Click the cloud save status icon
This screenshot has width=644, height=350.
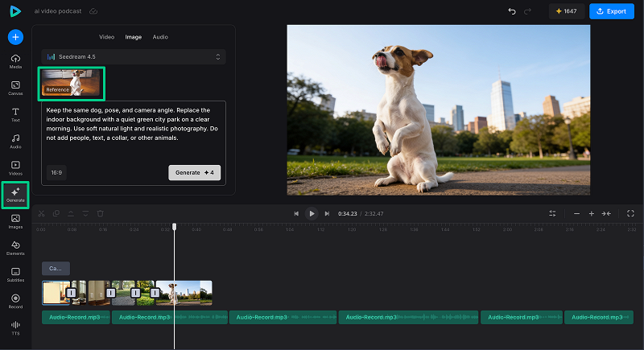(93, 11)
